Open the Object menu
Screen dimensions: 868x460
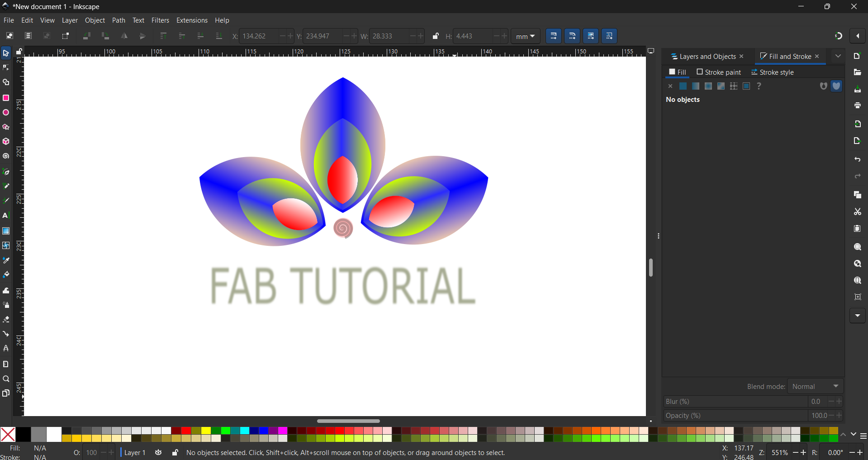(95, 20)
